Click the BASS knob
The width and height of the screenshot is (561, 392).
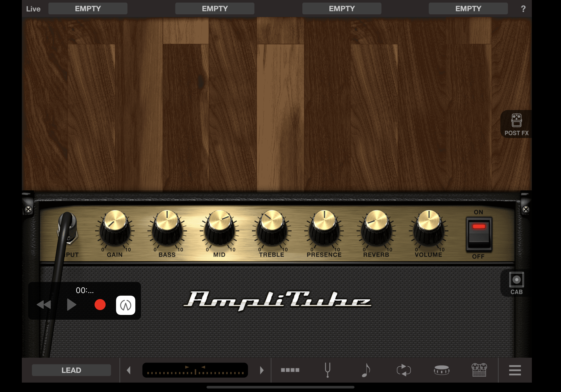point(167,228)
